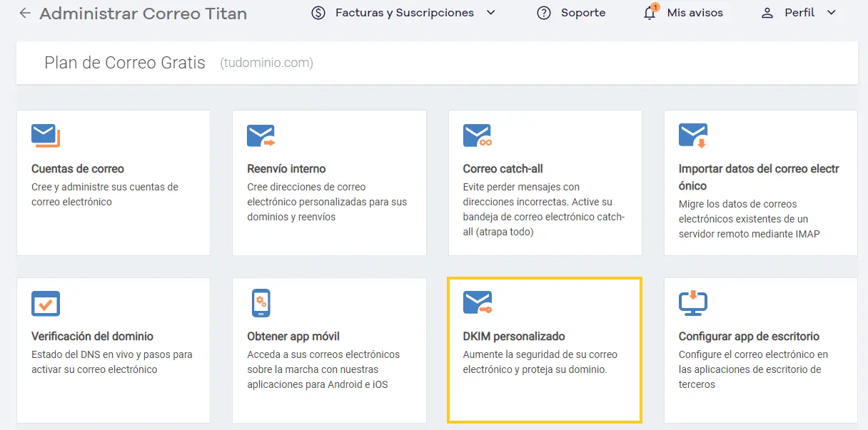
Task: Open Importar datos del correo electrónico title
Action: 759,178
